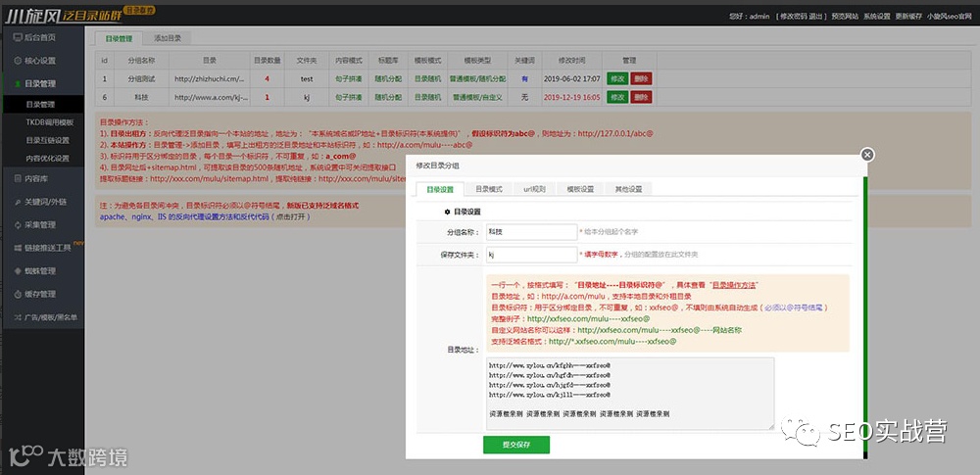
Task: Switch to the 模板设置 tab in dialog
Action: 580,189
